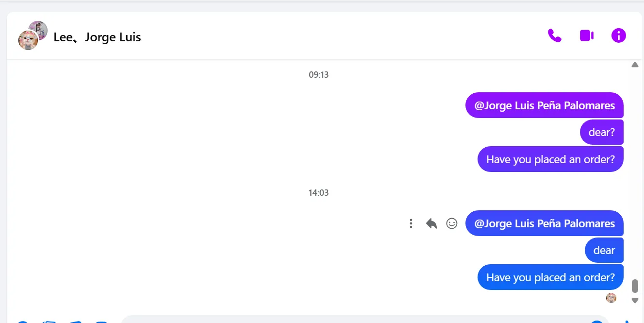This screenshot has width=644, height=323.
Task: Click the last blue "Have you placed an order?" bubble
Action: (x=550, y=277)
